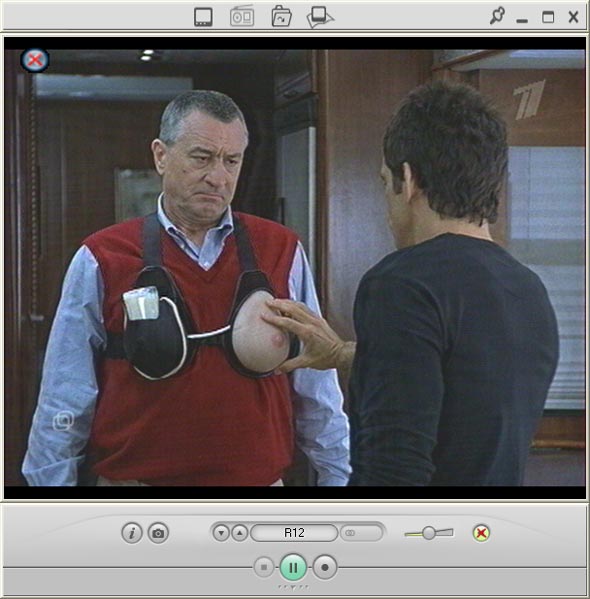
Task: Open the multi-channel preview icon
Action: pos(320,17)
